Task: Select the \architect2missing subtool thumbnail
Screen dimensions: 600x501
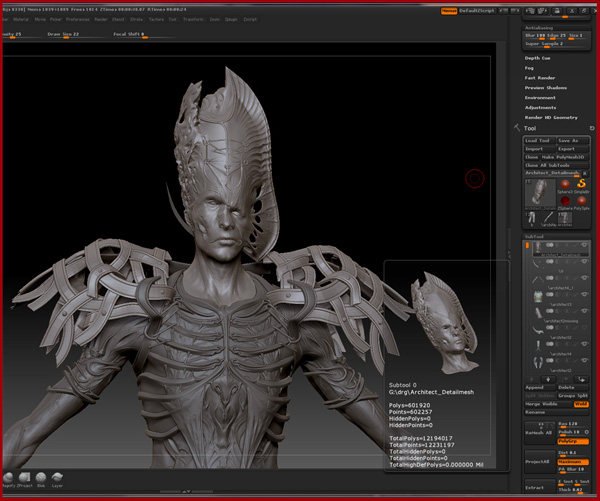Action: click(538, 313)
